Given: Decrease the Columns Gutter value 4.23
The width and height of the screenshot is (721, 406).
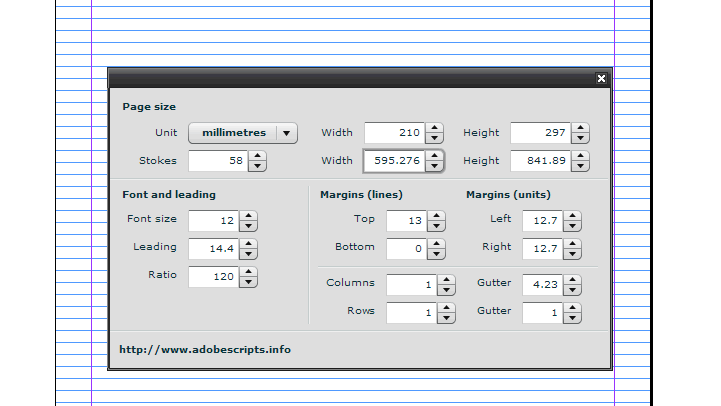Looking at the screenshot, I should coord(572,290).
